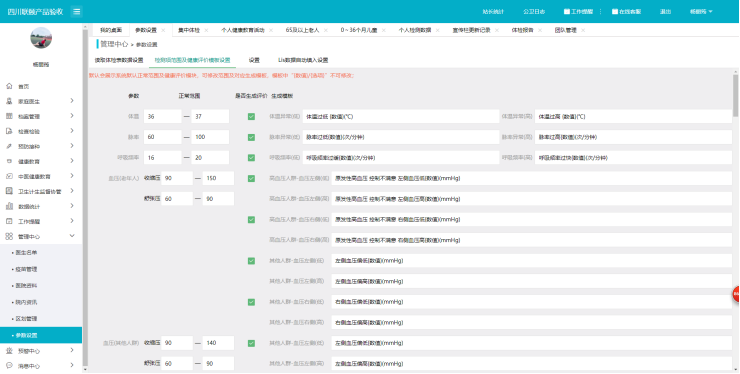Click the 数据统计 bar chart icon
Screen dimensions: 740x374
[9, 206]
